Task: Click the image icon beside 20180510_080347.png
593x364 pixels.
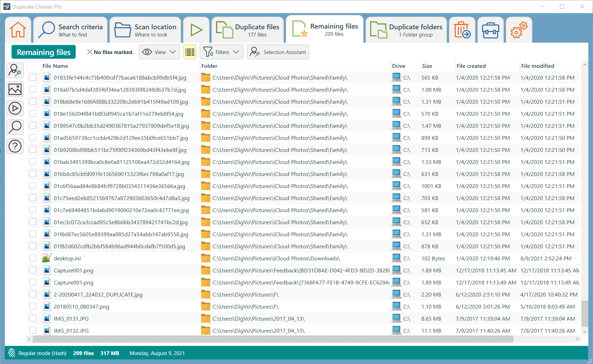Action: (47, 306)
